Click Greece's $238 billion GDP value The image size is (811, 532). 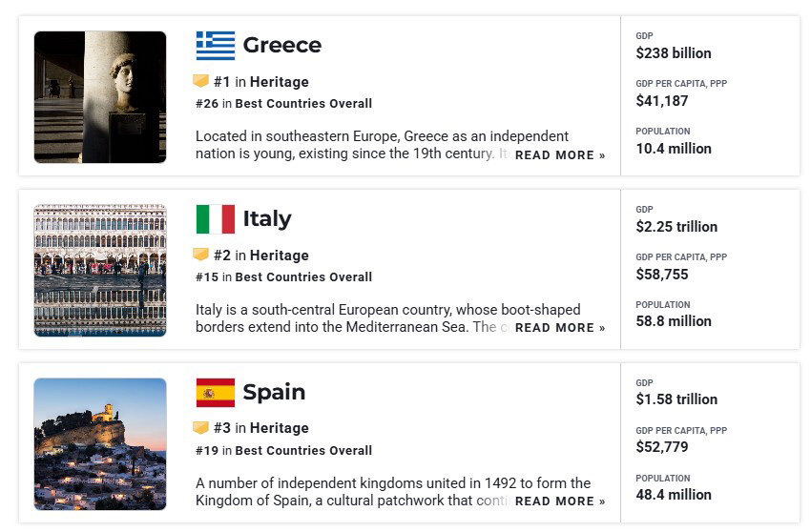coord(674,53)
